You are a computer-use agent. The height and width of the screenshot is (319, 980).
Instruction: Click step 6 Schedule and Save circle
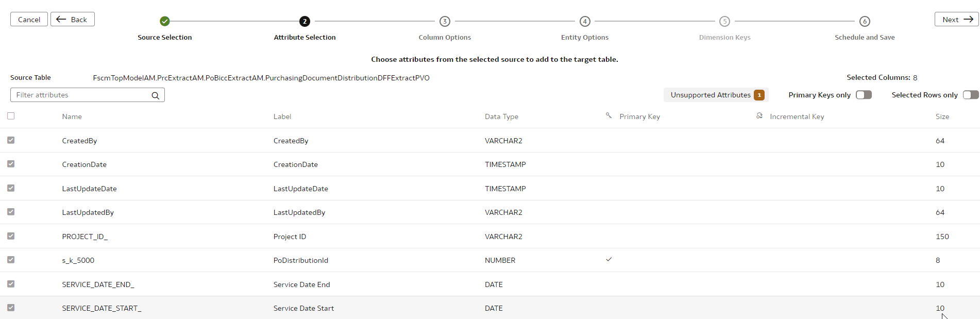click(x=865, y=21)
